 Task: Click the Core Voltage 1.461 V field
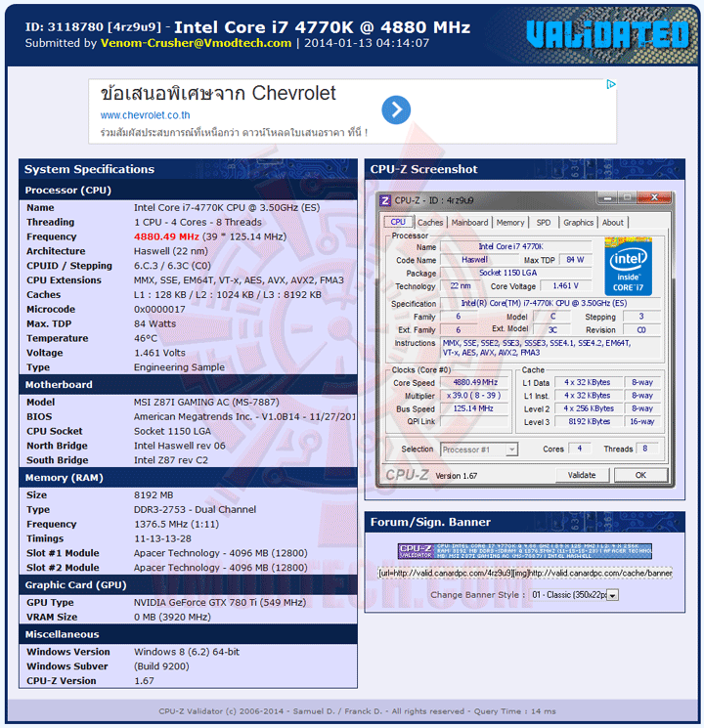(x=565, y=286)
